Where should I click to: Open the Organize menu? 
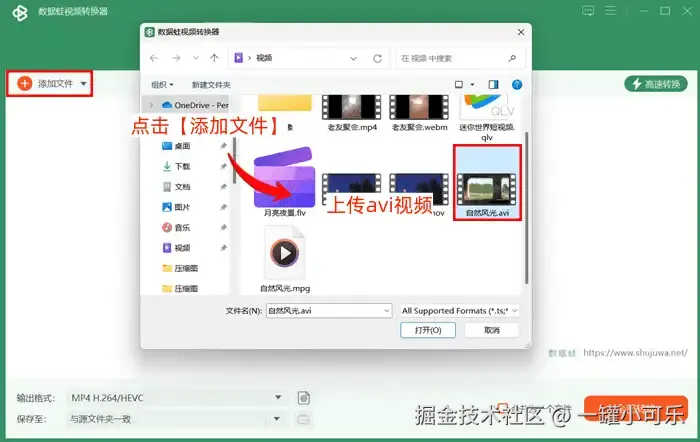(162, 84)
